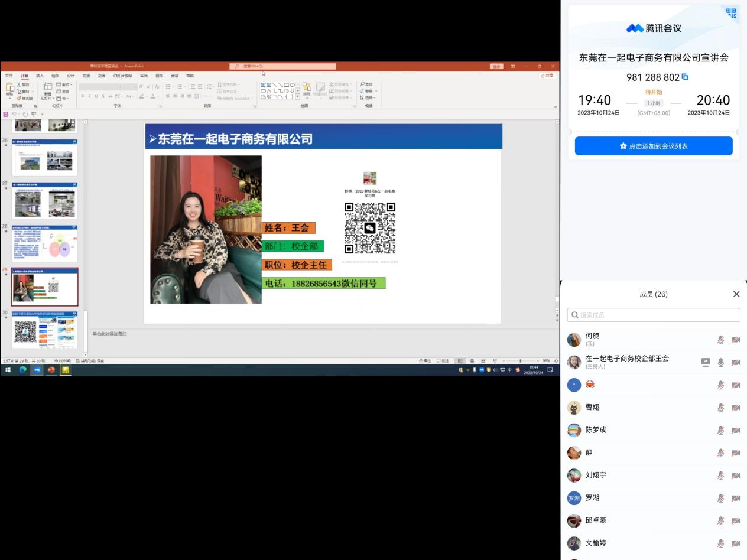Toggle the camera icon for 何旋
Image resolution: width=747 pixels, height=560 pixels.
click(736, 340)
